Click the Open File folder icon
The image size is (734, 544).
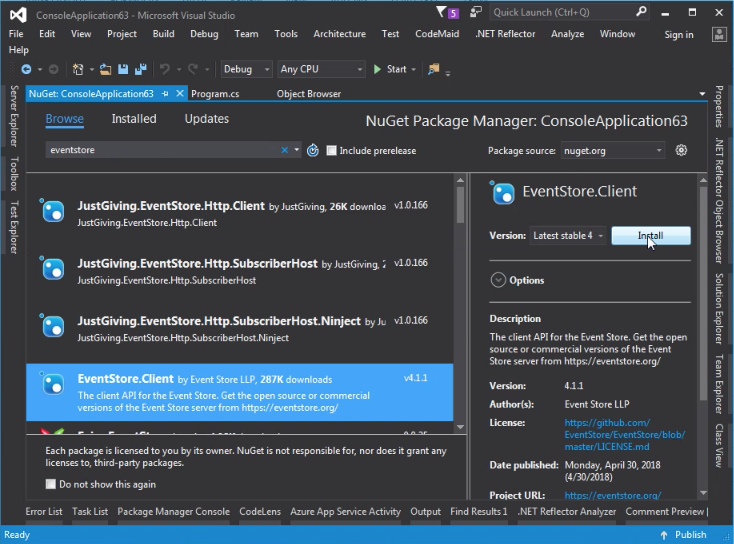pos(105,69)
